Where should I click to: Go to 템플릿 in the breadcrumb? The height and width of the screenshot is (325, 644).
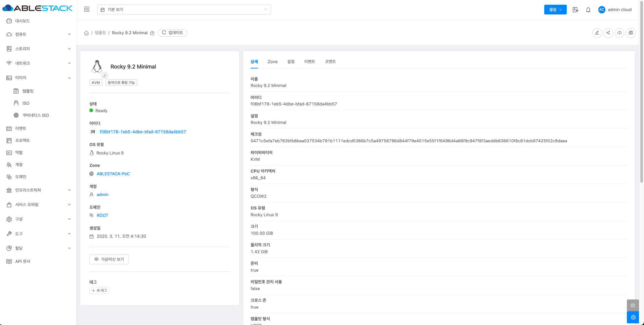(x=100, y=33)
